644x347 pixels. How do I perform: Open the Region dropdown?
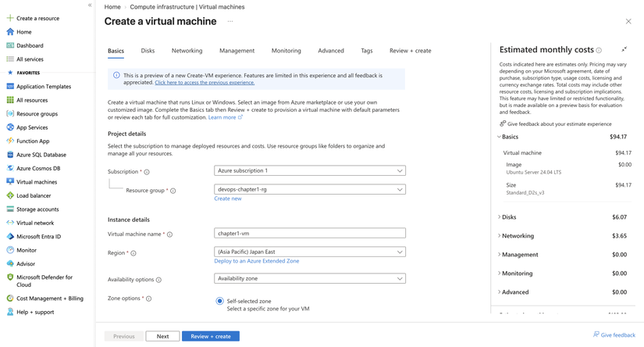(x=310, y=252)
